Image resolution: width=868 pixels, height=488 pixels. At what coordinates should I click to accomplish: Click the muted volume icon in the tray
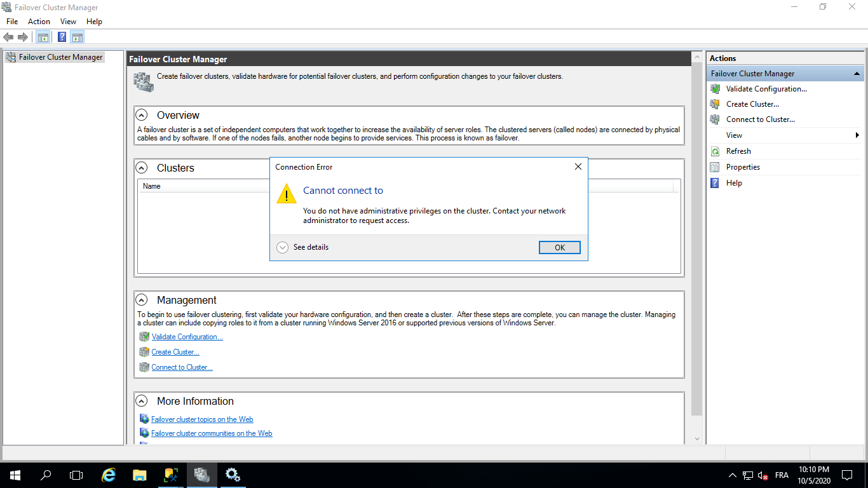pyautogui.click(x=763, y=475)
